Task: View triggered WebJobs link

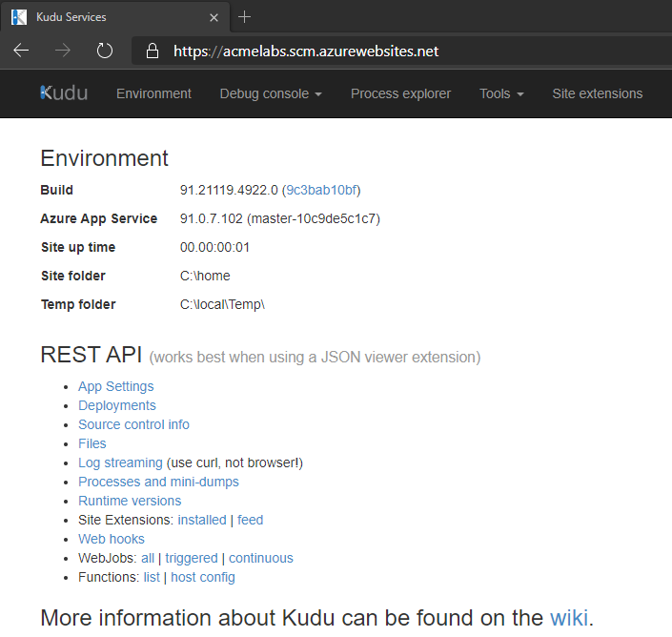Action: tap(192, 558)
